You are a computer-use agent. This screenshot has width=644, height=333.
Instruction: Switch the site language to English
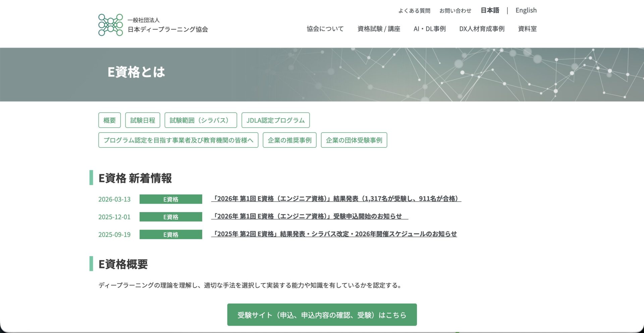click(x=526, y=10)
